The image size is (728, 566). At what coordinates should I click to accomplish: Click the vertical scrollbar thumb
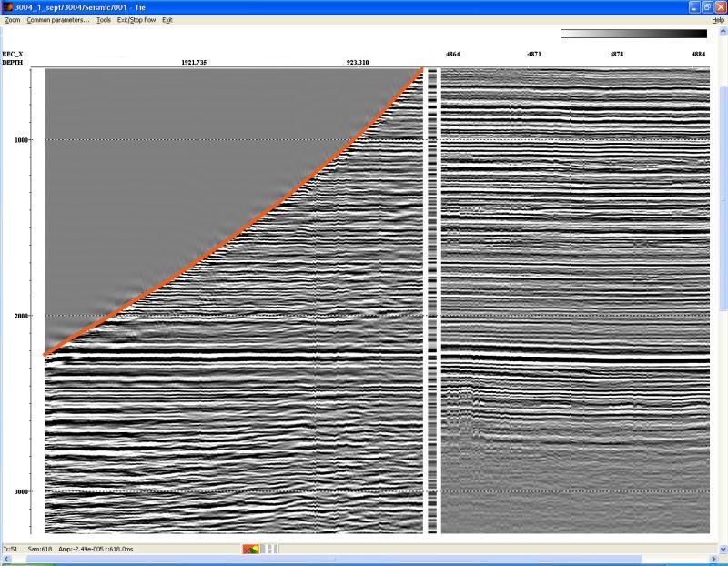point(723,198)
